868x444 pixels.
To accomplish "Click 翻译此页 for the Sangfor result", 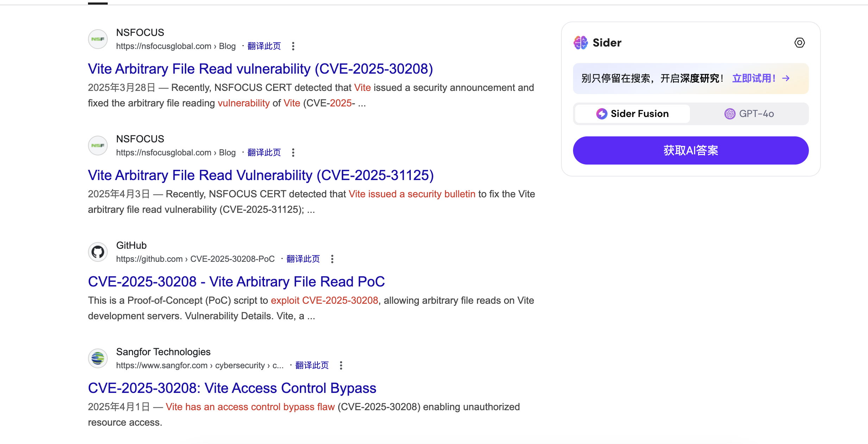I will pos(312,365).
